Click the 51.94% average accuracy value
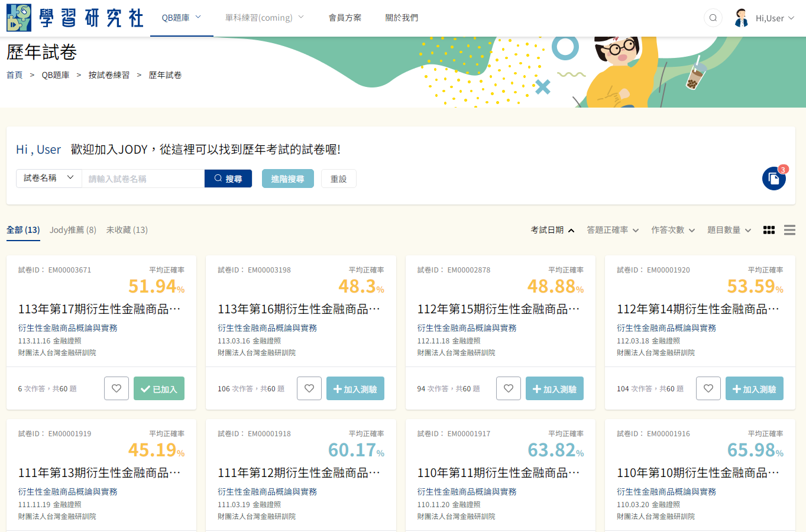The width and height of the screenshot is (806, 532). (157, 287)
